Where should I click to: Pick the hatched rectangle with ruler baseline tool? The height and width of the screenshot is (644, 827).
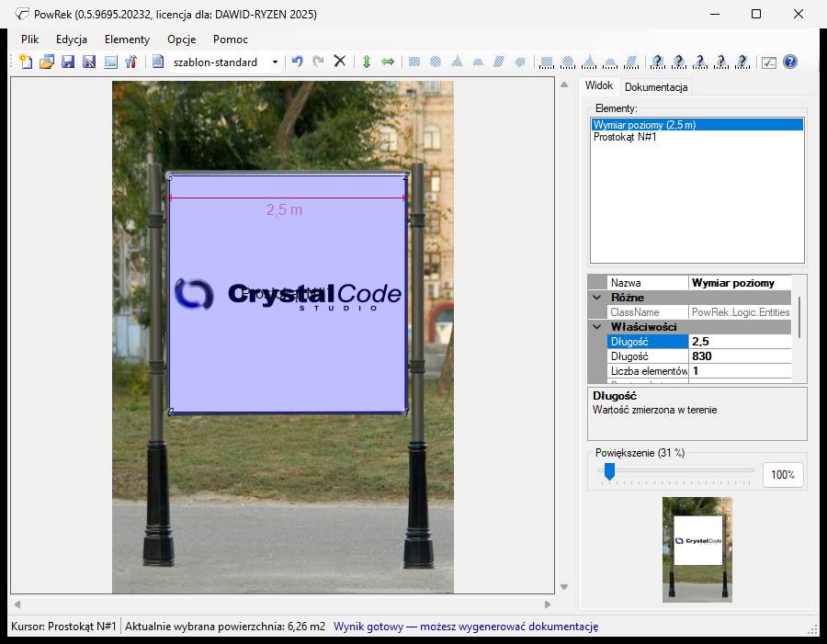pyautogui.click(x=547, y=62)
